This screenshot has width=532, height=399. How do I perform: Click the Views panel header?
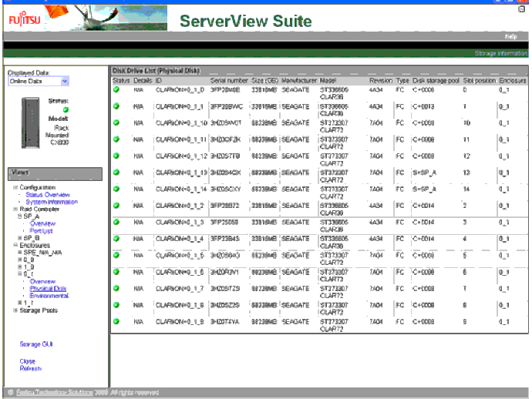(x=55, y=173)
